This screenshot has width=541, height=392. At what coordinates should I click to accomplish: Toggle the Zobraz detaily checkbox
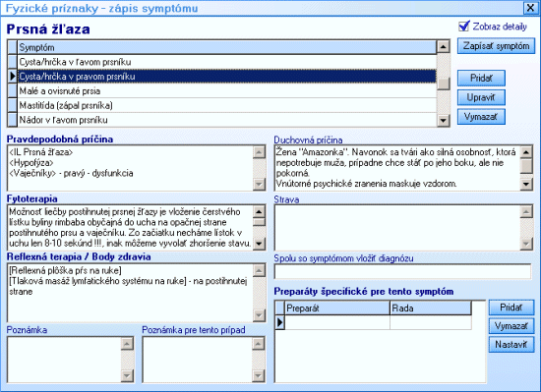pyautogui.click(x=464, y=27)
